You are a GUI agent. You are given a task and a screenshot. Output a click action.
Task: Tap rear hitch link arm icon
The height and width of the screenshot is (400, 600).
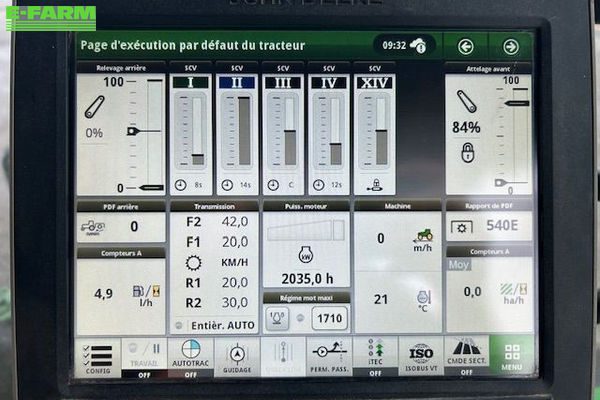tap(95, 106)
